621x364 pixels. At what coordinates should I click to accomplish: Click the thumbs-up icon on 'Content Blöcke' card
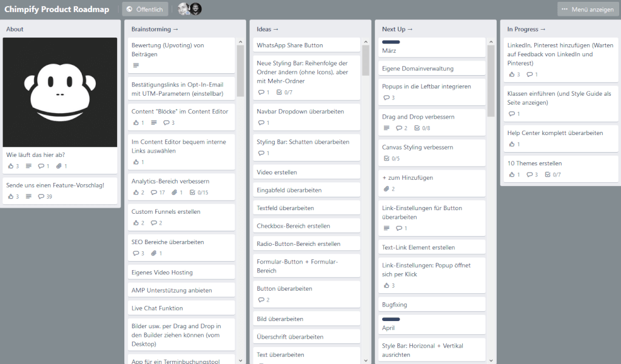(x=136, y=123)
